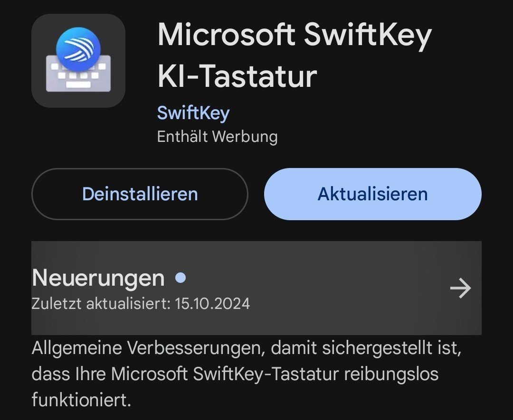Select the Neuerungen heading

[98, 278]
